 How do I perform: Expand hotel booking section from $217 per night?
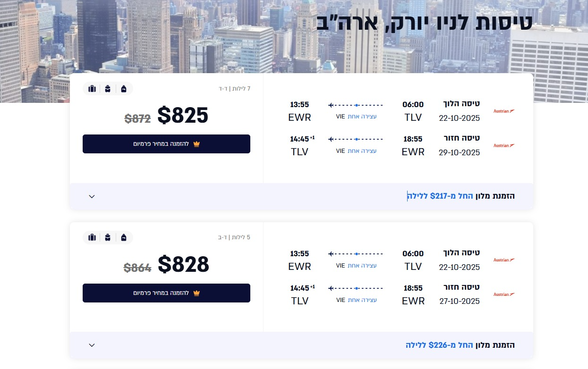(92, 196)
